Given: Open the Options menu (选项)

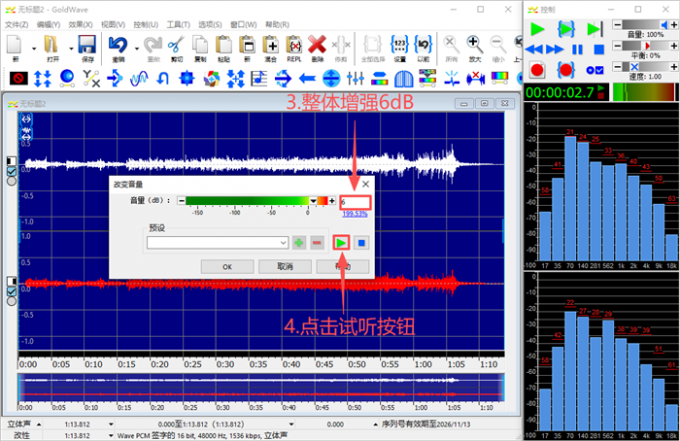Looking at the screenshot, I should pyautogui.click(x=210, y=24).
